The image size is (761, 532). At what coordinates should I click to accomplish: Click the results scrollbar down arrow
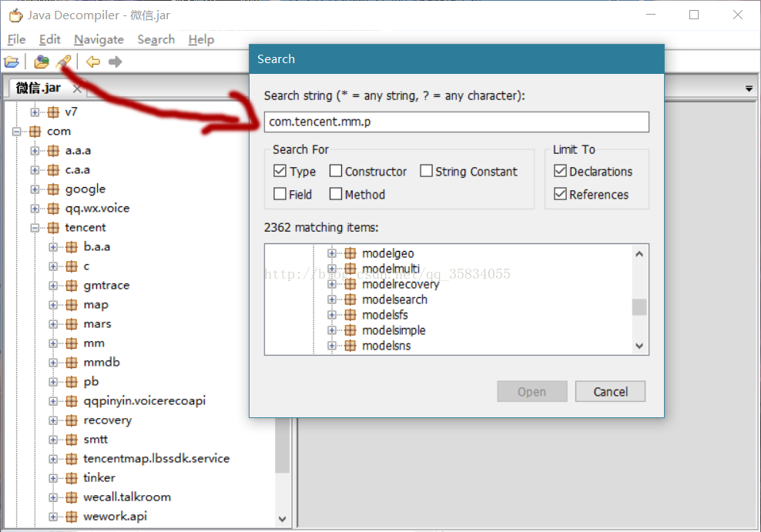(x=639, y=346)
